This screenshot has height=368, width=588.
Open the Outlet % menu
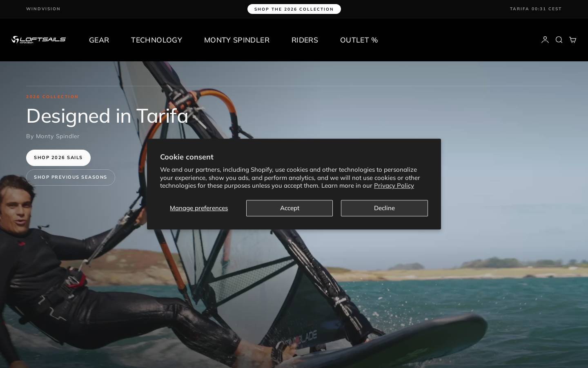pyautogui.click(x=359, y=40)
